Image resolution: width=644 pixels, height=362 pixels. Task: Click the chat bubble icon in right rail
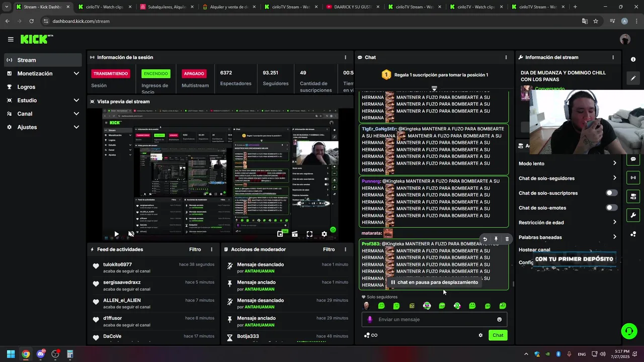[x=633, y=159]
